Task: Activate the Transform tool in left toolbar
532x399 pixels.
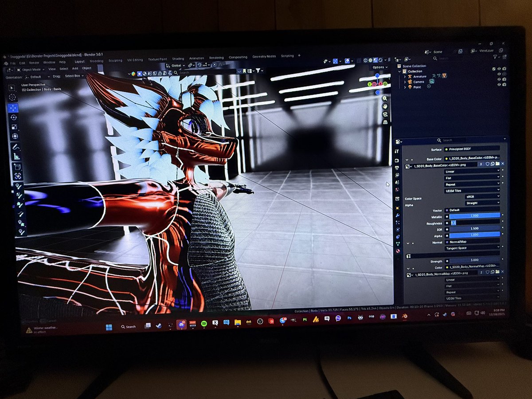Action: (15, 136)
